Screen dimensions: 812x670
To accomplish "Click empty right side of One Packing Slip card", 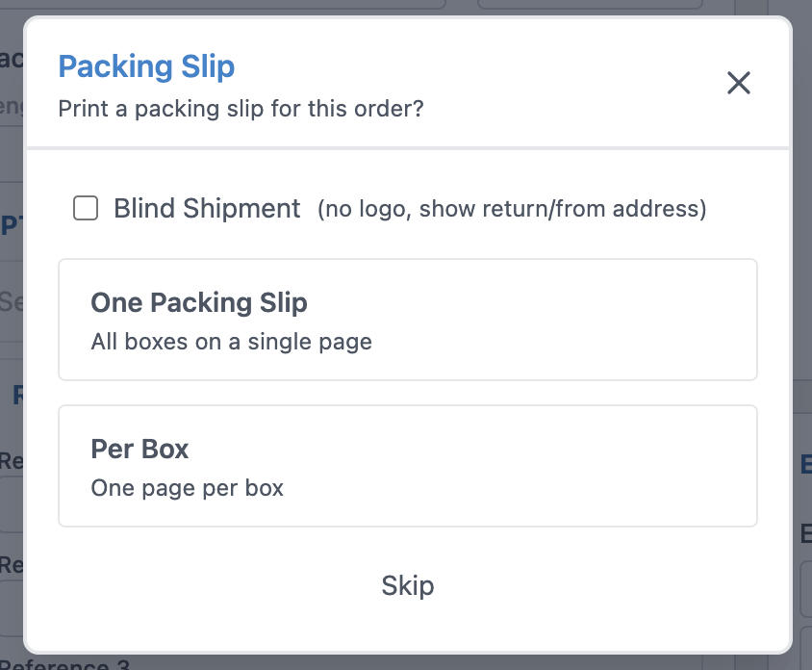I will [x=625, y=320].
